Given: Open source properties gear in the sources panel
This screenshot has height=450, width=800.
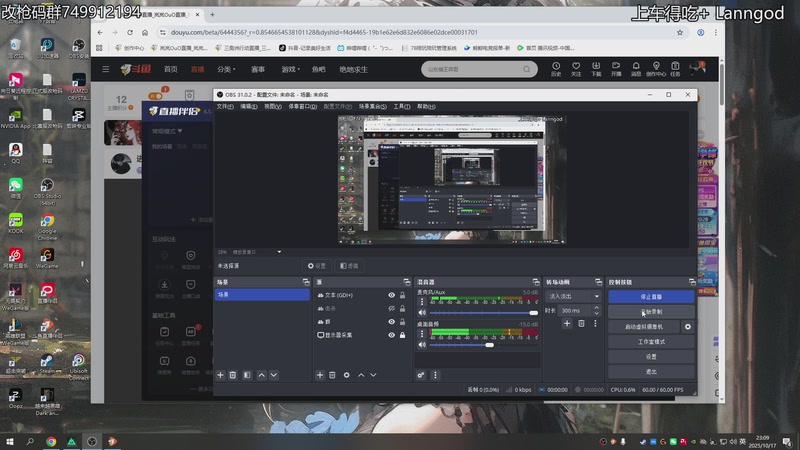Looking at the screenshot, I should pos(346,375).
